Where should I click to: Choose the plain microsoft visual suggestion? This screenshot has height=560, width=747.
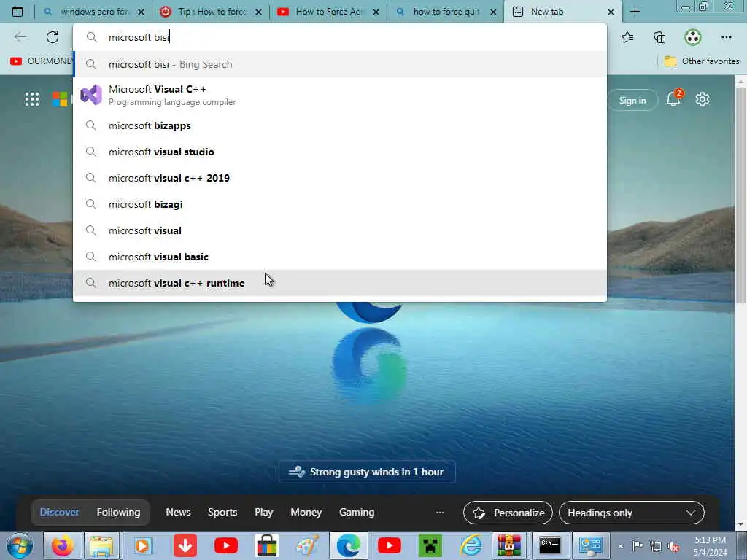pos(340,230)
